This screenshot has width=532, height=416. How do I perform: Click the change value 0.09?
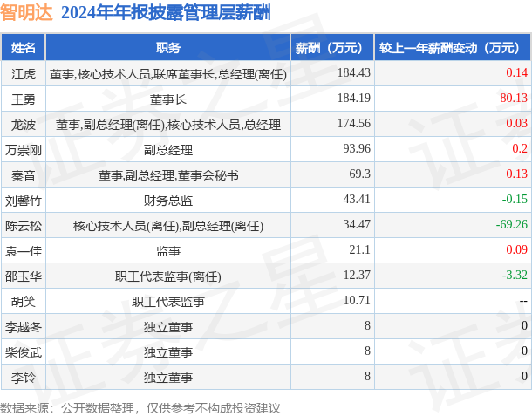(x=516, y=249)
